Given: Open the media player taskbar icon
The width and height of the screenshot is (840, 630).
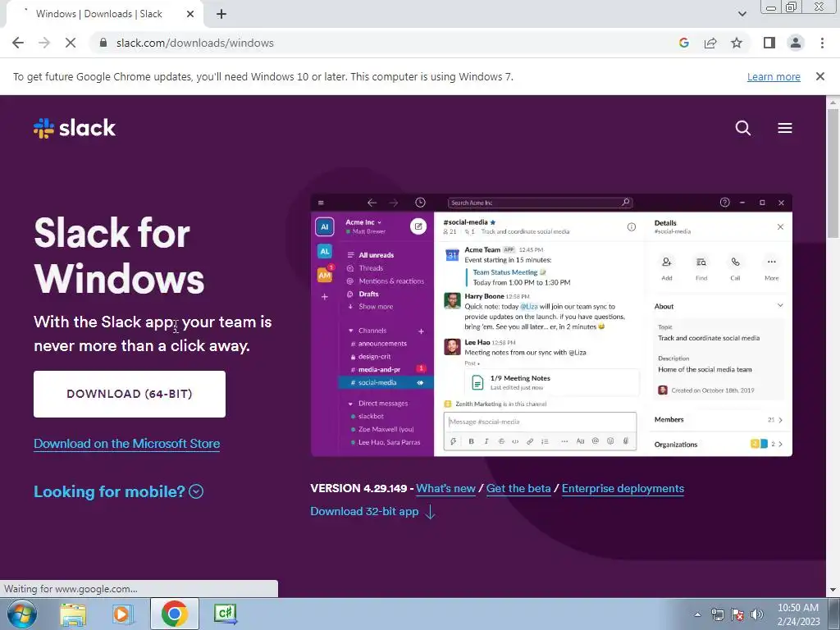Looking at the screenshot, I should [x=123, y=614].
